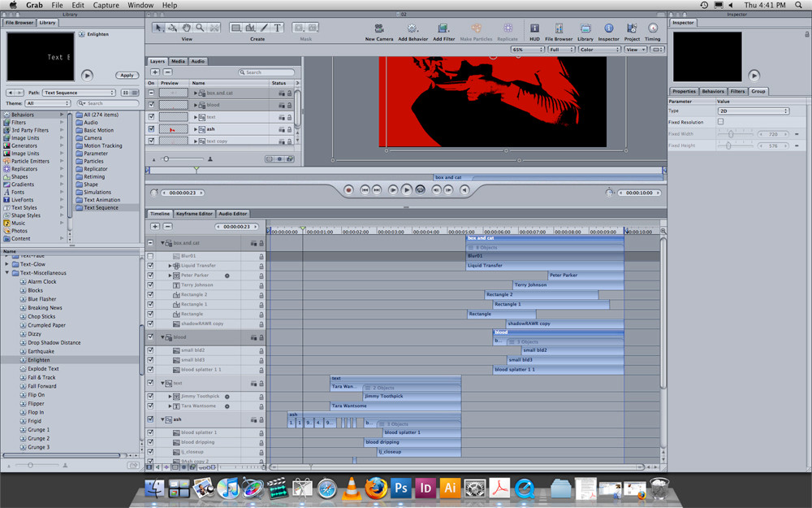This screenshot has height=508, width=812.
Task: Switch to Filters tab in Inspector
Action: pos(737,91)
